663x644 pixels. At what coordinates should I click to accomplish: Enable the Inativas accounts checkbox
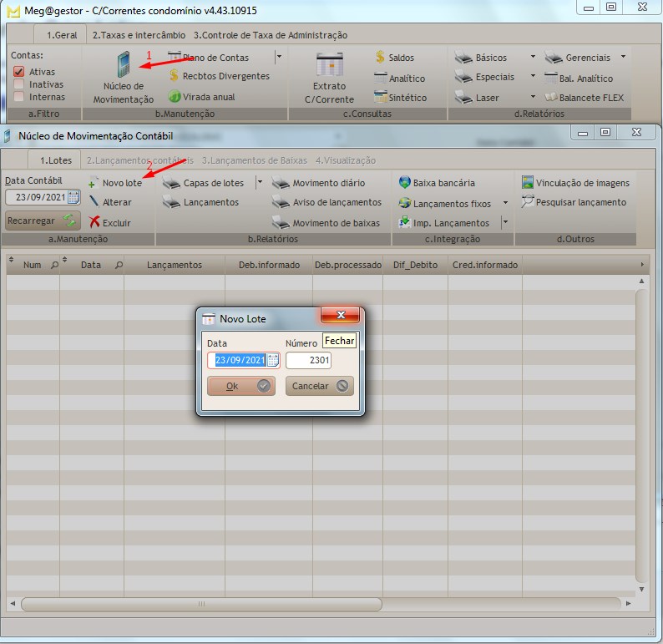[x=19, y=84]
